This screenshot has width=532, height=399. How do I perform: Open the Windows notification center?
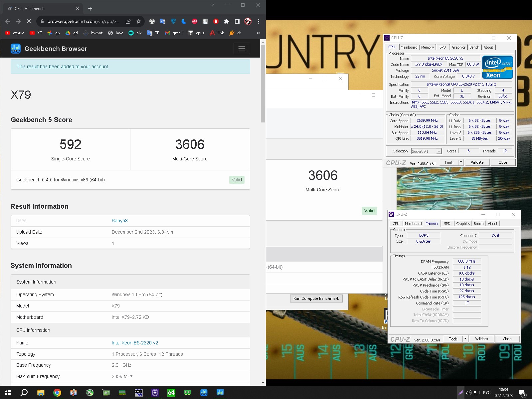tap(522, 393)
